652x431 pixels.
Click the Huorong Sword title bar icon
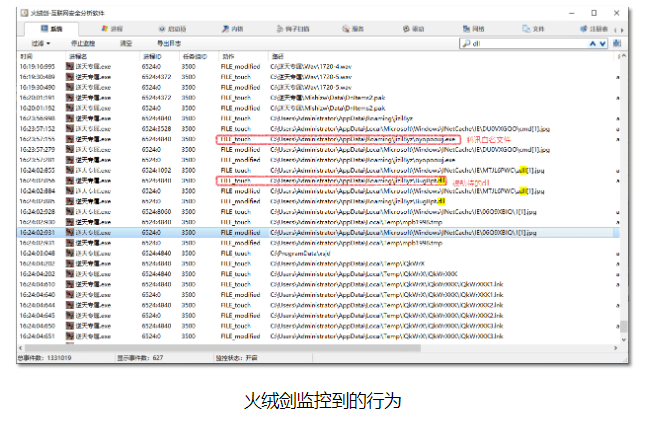tap(24, 13)
